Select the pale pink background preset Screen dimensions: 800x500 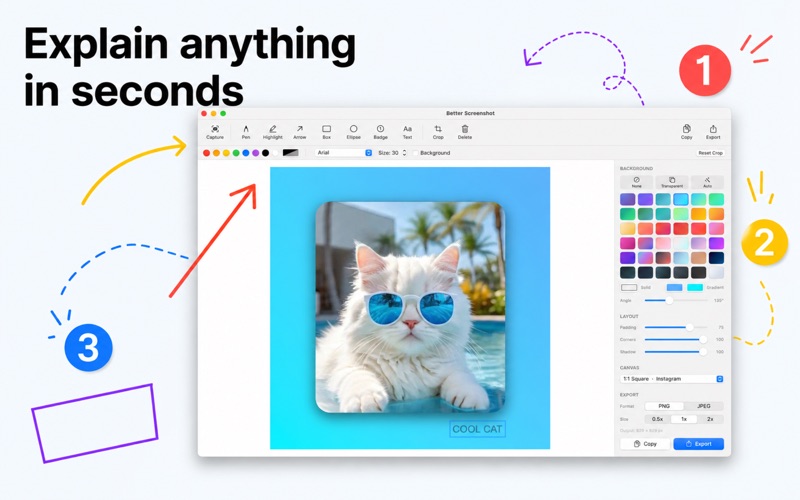coord(663,243)
